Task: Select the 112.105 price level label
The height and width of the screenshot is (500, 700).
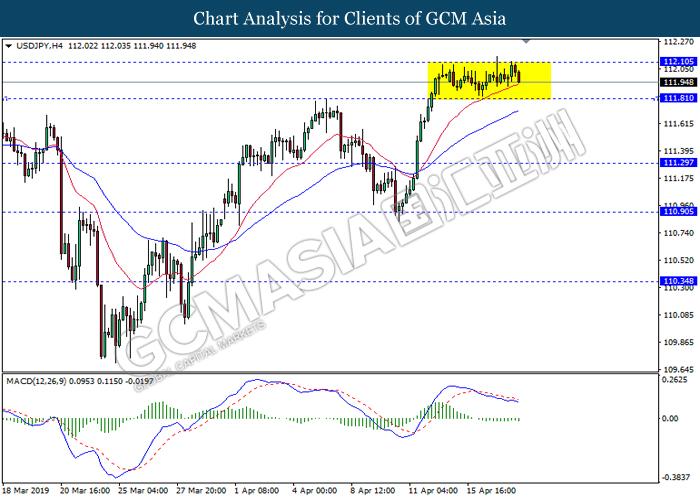Action: [678, 62]
